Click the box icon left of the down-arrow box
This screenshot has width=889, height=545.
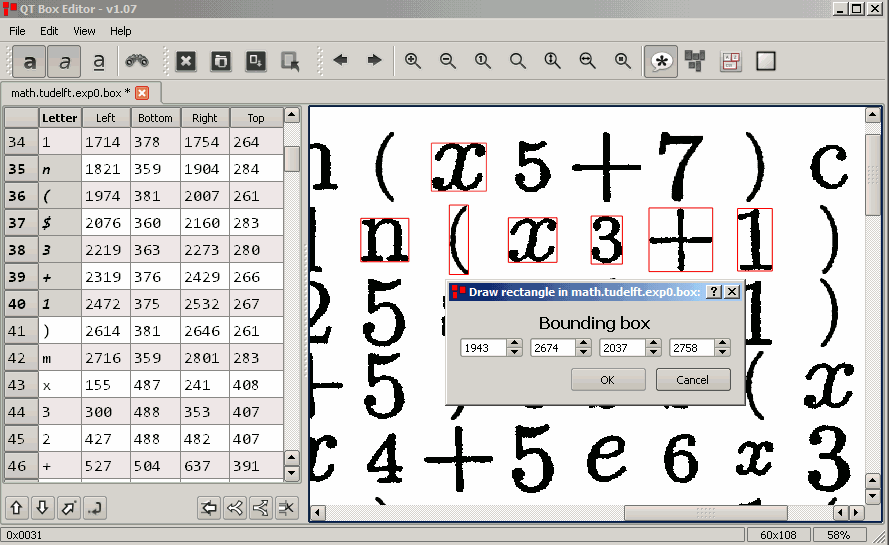pos(221,61)
